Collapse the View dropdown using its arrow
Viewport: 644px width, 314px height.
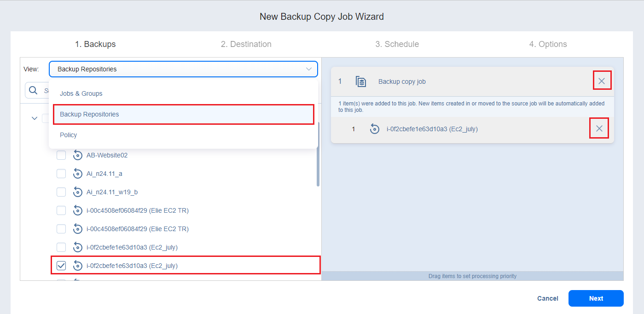(x=309, y=69)
